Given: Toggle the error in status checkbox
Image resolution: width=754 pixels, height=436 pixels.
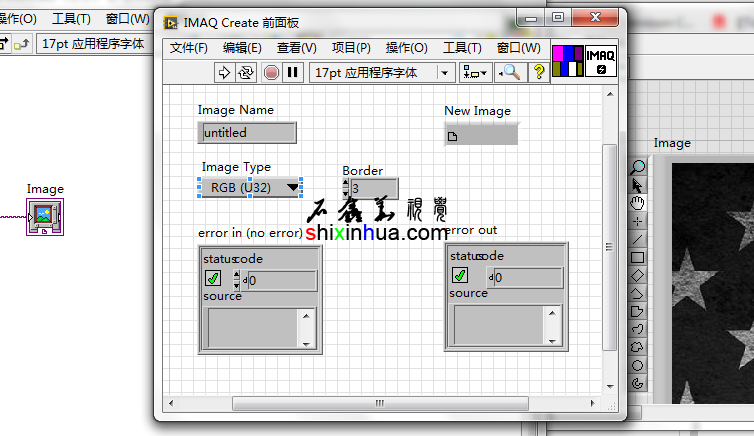Looking at the screenshot, I should (213, 279).
